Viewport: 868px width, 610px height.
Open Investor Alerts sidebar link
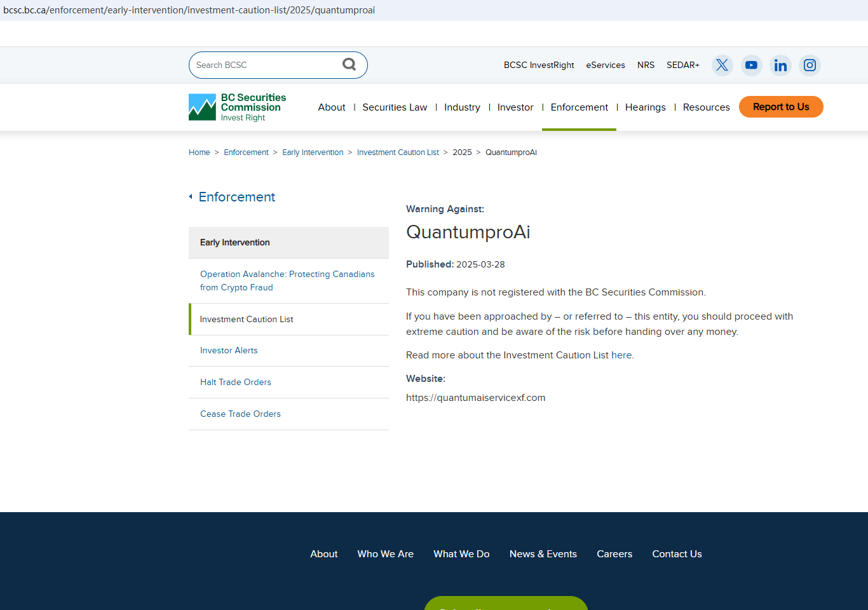(229, 351)
